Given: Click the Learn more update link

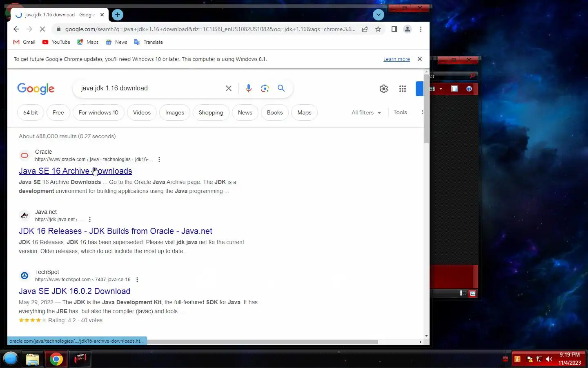Looking at the screenshot, I should pos(396,59).
